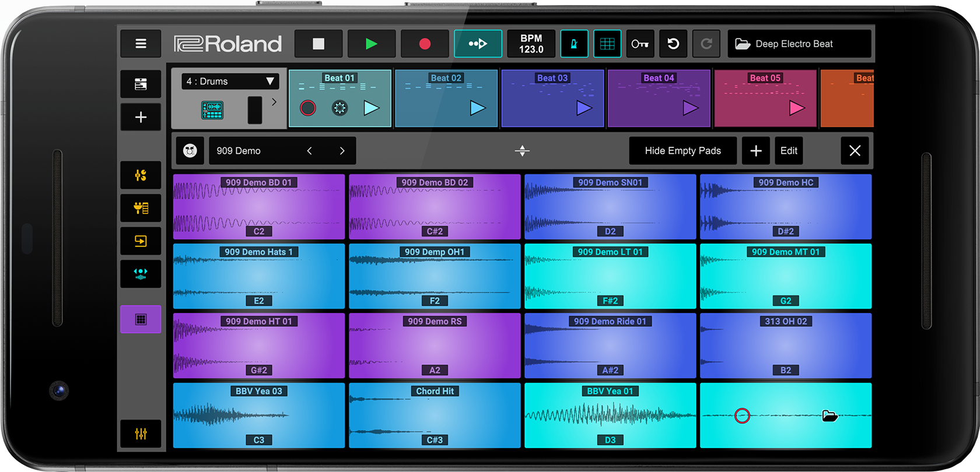980x472 pixels.
Task: Select the Beat 05 clip tab
Action: pyautogui.click(x=765, y=98)
